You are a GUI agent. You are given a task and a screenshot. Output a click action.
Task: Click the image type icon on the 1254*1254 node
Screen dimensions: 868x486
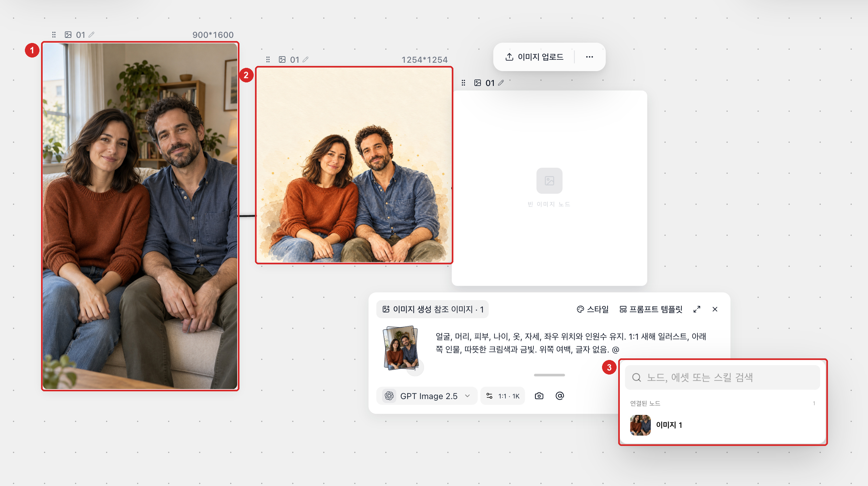(x=282, y=60)
